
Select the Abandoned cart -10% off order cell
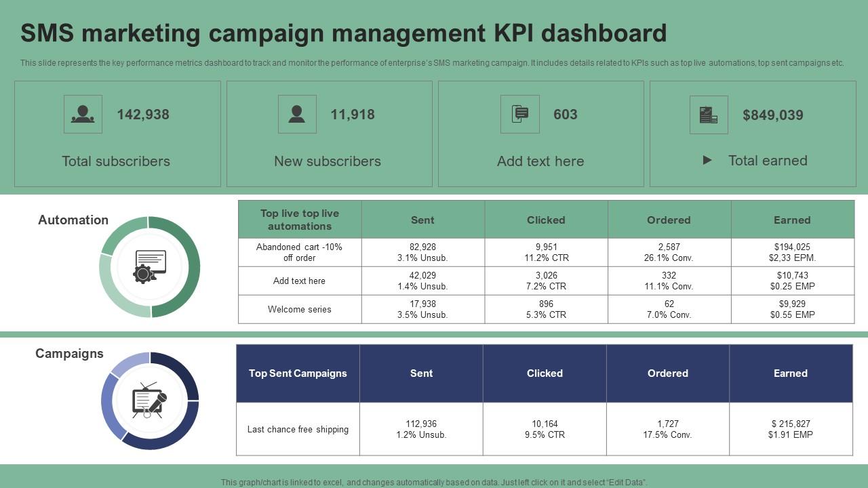coord(300,252)
